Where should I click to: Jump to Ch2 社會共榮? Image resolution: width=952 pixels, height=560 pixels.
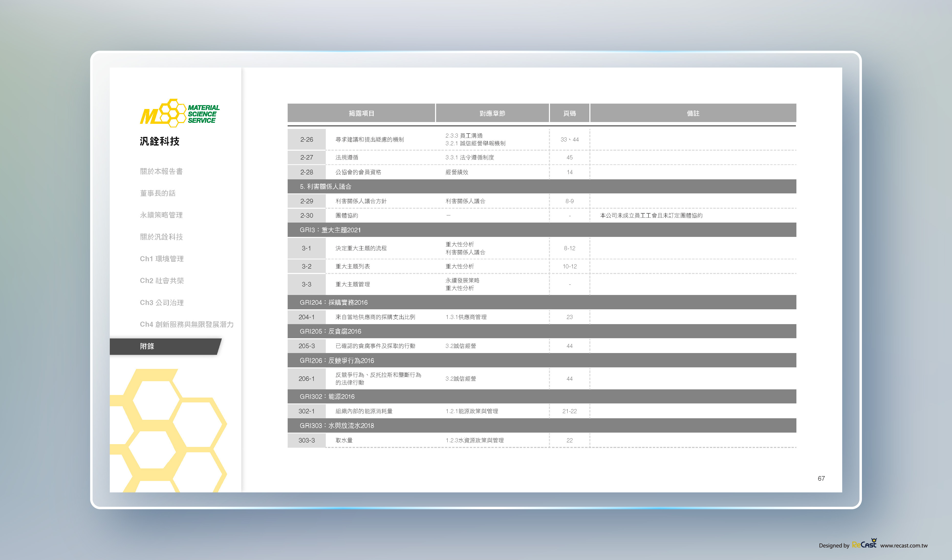click(162, 281)
